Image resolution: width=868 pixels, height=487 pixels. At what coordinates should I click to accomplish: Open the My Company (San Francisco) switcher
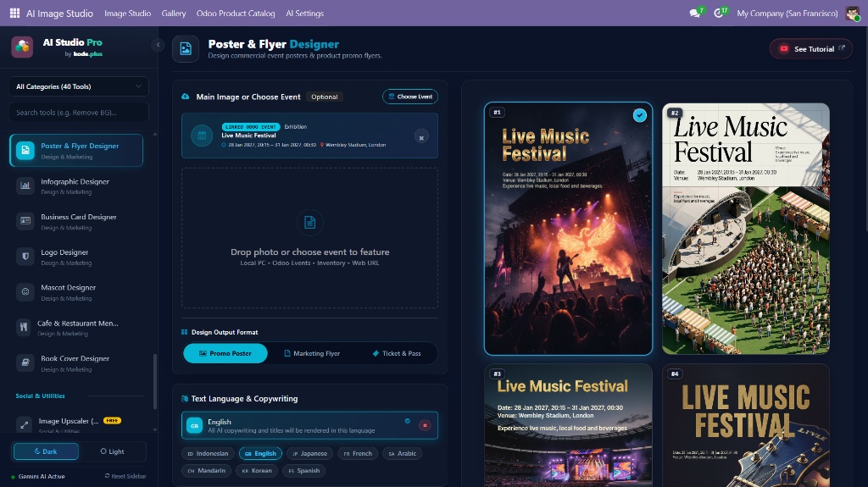pos(787,14)
